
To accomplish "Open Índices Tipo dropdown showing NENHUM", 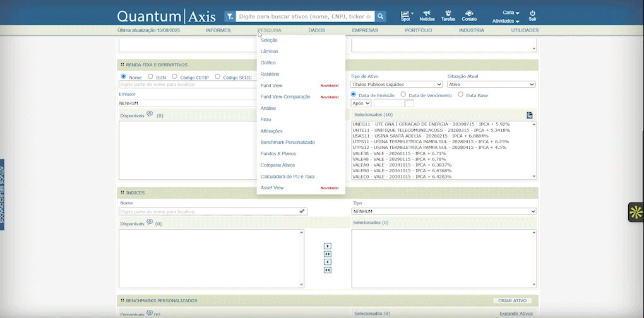I will point(444,211).
